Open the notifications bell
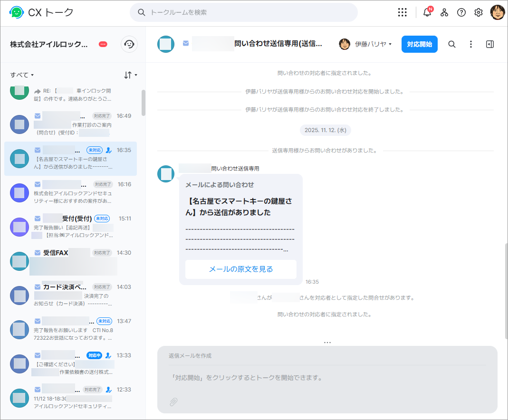The image size is (508, 420). point(427,12)
